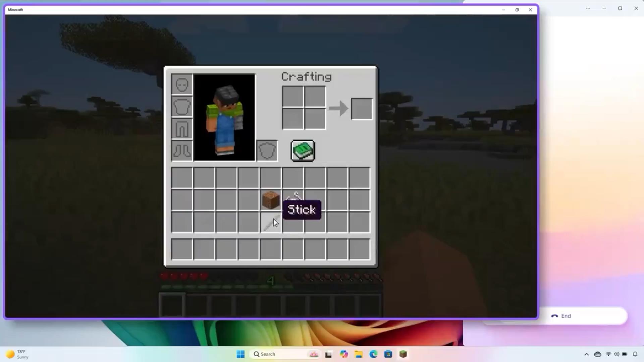644x362 pixels.
Task: Select the Stick item in inventory
Action: 270,222
